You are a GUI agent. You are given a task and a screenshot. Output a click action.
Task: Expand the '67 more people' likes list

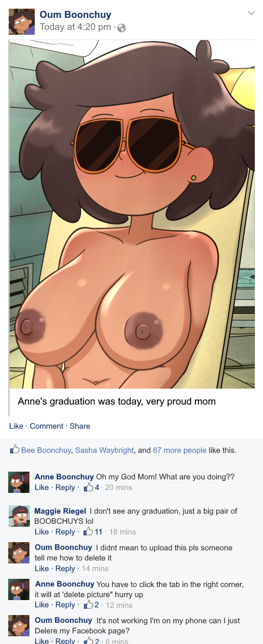pos(180,450)
